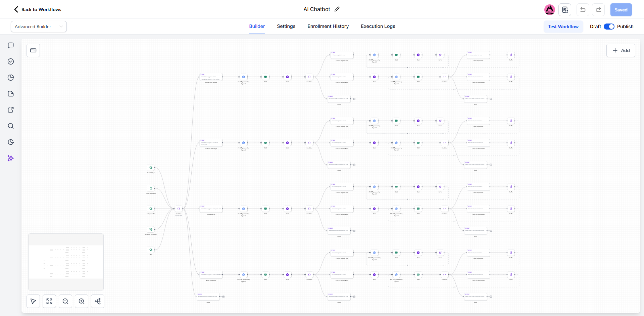Select the Facebook messenger trigger node

click(x=151, y=229)
